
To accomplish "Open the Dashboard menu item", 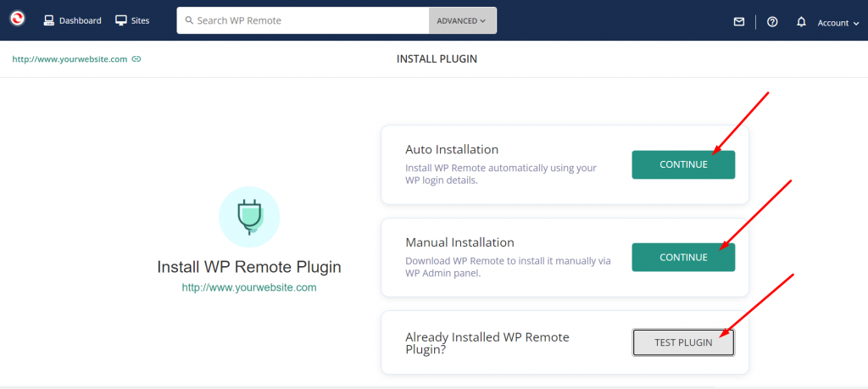I will click(x=73, y=20).
